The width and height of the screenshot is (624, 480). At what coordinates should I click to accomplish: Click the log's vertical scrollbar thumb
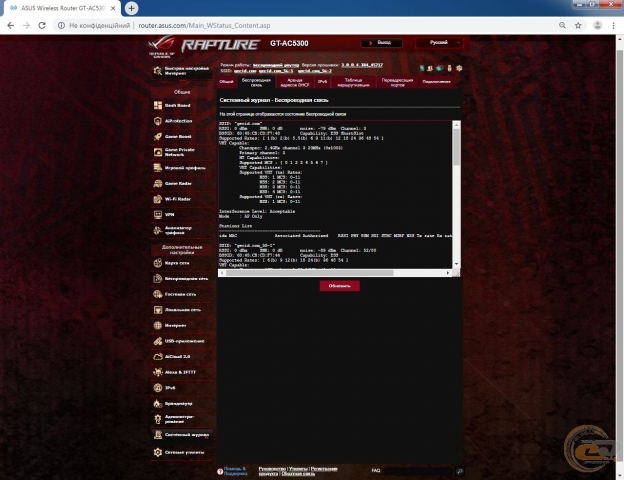click(x=456, y=146)
